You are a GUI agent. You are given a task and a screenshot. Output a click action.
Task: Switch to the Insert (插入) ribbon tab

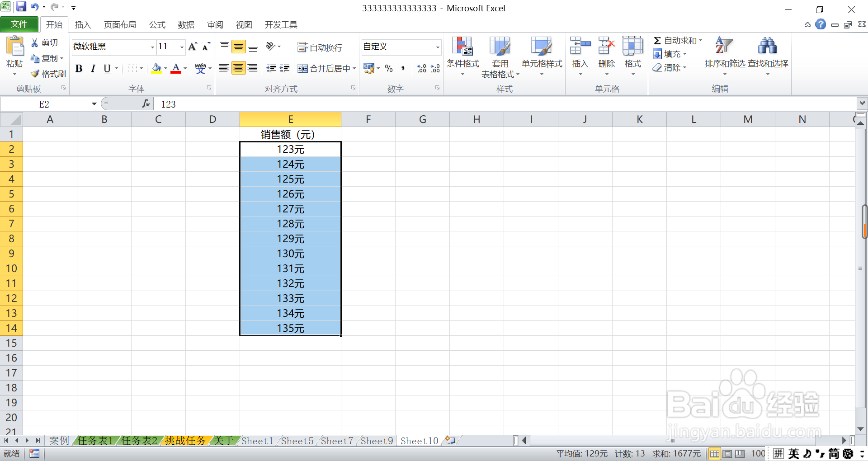pyautogui.click(x=83, y=25)
